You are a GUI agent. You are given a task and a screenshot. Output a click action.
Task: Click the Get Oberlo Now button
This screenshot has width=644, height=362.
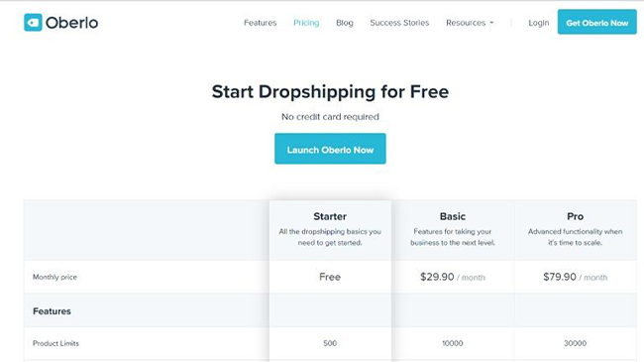click(596, 22)
